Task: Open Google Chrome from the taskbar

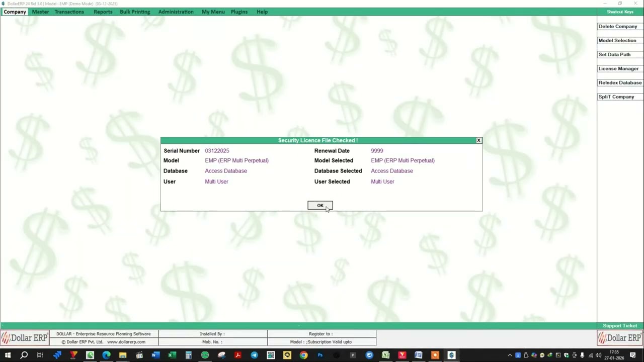Action: pyautogui.click(x=303, y=355)
